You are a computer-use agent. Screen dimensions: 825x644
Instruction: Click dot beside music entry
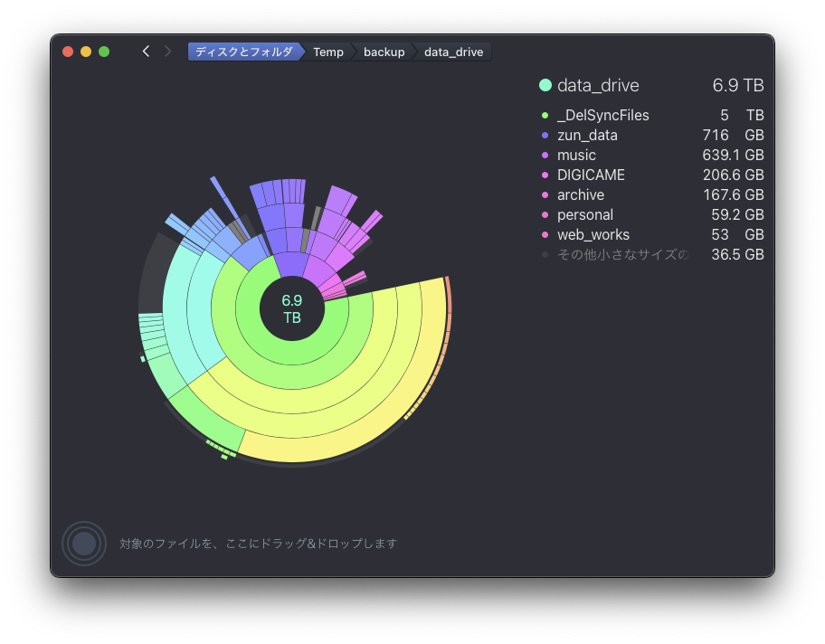545,156
